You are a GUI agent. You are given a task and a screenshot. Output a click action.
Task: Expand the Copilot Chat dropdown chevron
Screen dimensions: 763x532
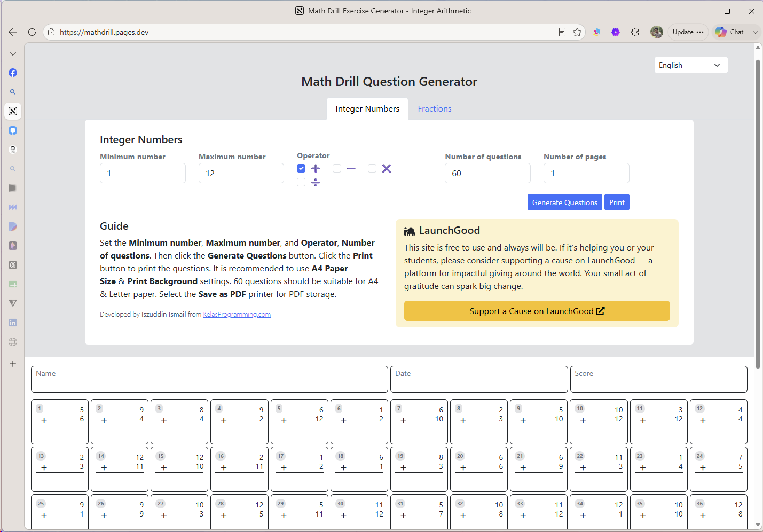tap(755, 32)
